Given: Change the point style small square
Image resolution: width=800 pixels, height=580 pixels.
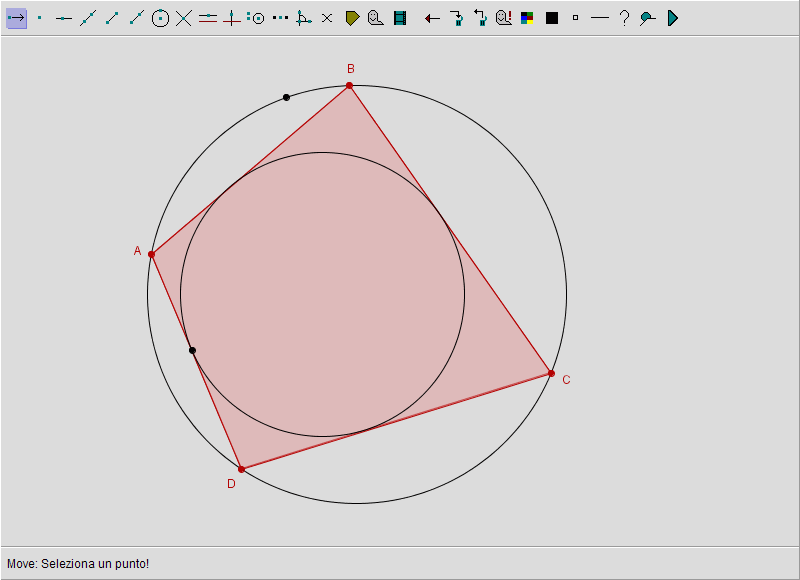Looking at the screenshot, I should click(575, 18).
